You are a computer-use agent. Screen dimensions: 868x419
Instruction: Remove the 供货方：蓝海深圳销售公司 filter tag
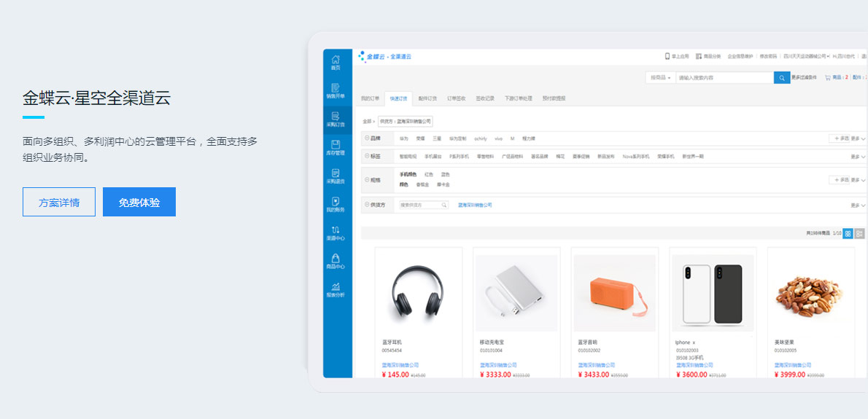click(406, 121)
